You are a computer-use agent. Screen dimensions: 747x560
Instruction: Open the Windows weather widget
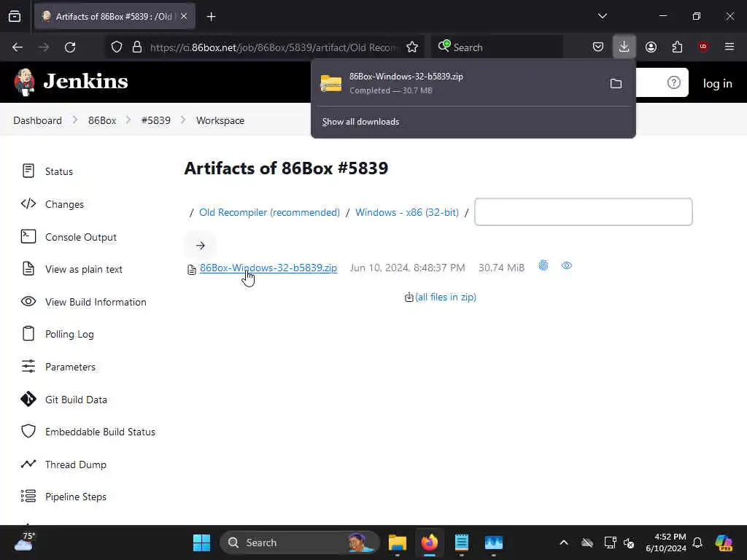point(24,542)
